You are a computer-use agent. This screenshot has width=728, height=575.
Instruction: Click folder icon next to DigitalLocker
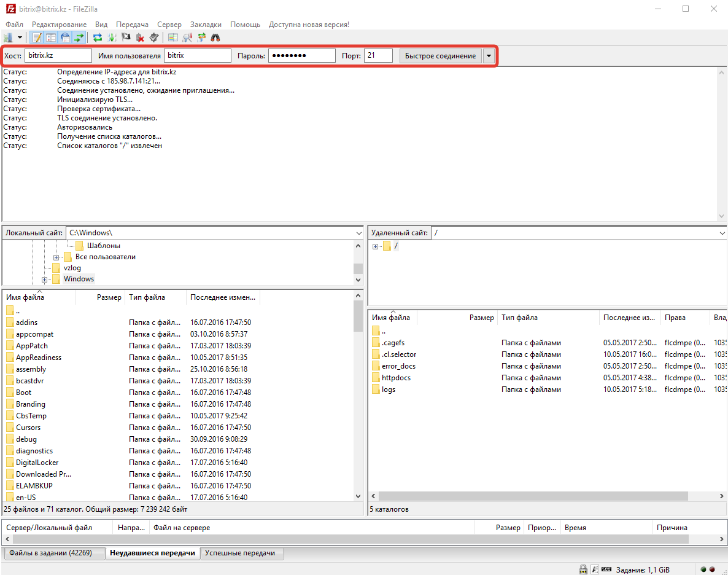[10, 463]
